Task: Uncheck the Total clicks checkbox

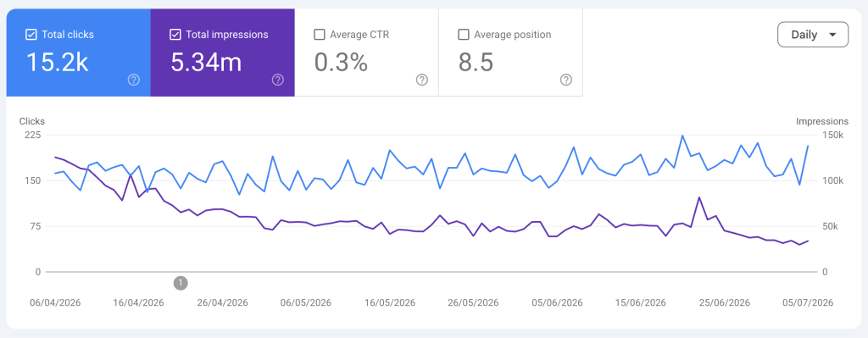Action: click(x=31, y=35)
